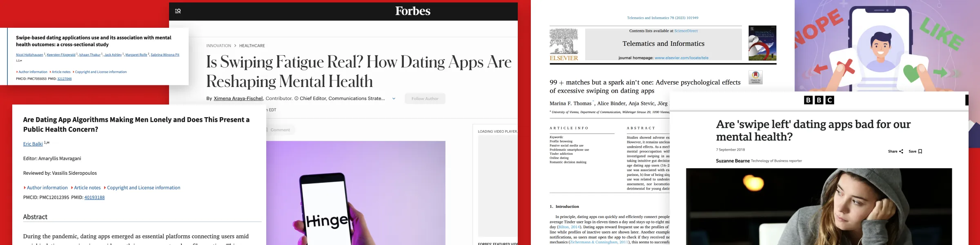
Task: Open the Eric Balki author link
Action: click(33, 144)
